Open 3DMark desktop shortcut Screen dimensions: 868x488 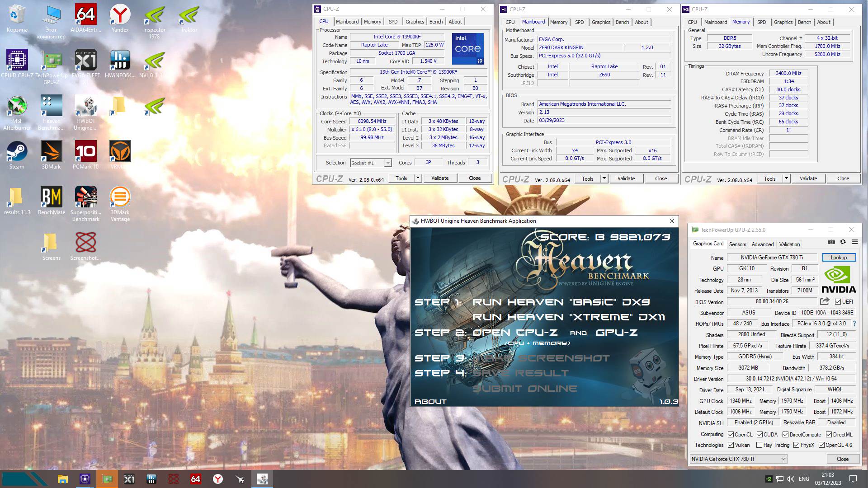[x=52, y=155]
